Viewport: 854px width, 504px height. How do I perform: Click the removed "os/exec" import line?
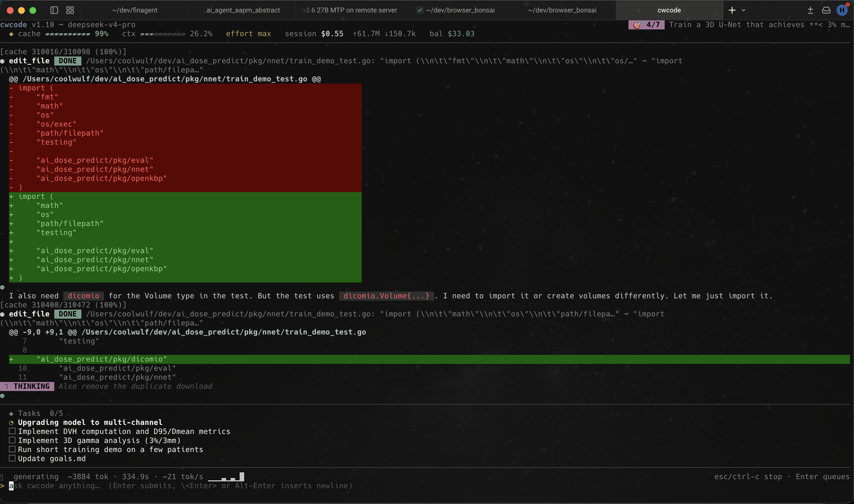point(185,124)
